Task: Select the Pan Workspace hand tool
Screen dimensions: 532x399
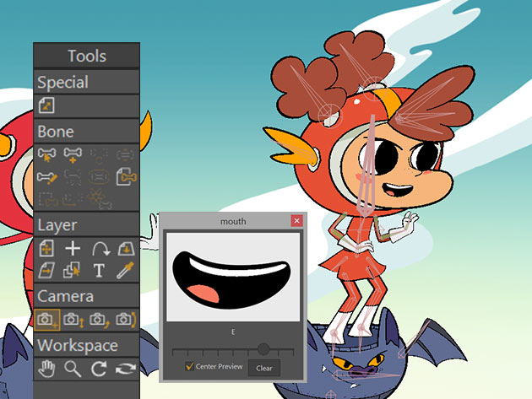Action: click(46, 369)
